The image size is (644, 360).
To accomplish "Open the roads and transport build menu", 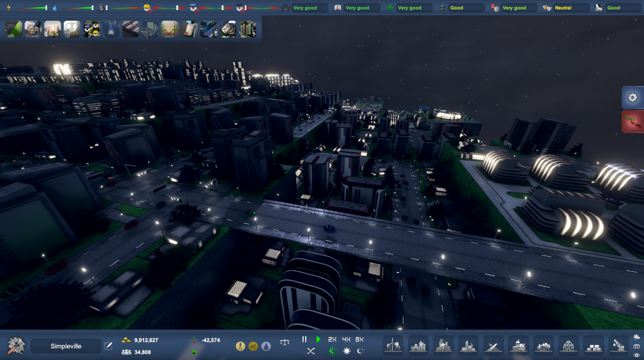I will pos(493,346).
